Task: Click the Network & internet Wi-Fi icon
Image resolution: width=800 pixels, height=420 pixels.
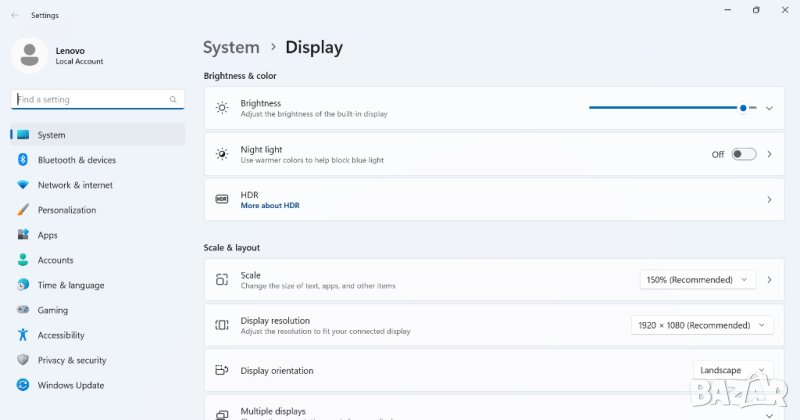Action: point(22,185)
